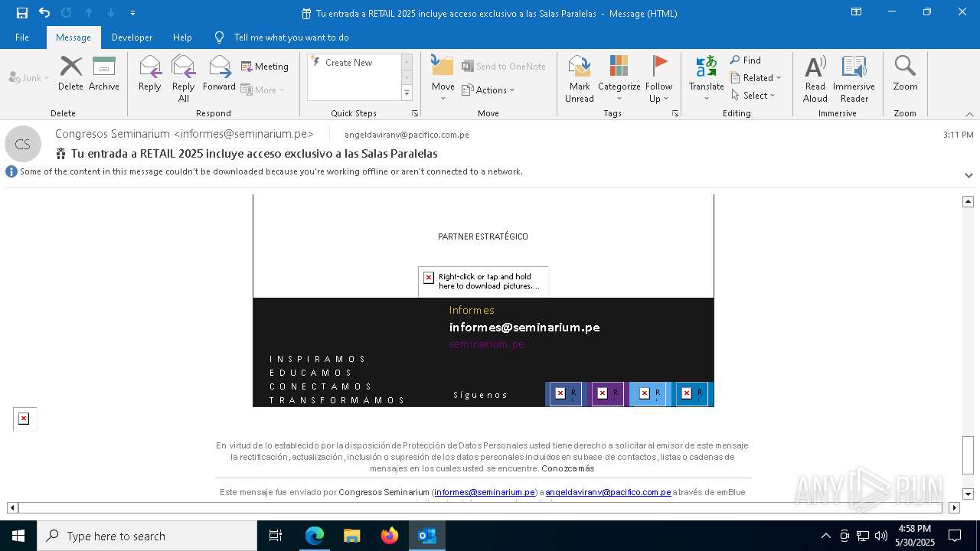The height and width of the screenshot is (551, 980).
Task: Open File Explorer from the taskbar
Action: (x=352, y=536)
